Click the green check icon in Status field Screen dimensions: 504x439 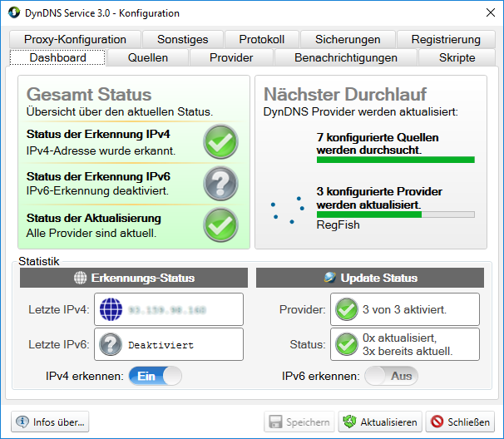click(x=347, y=344)
